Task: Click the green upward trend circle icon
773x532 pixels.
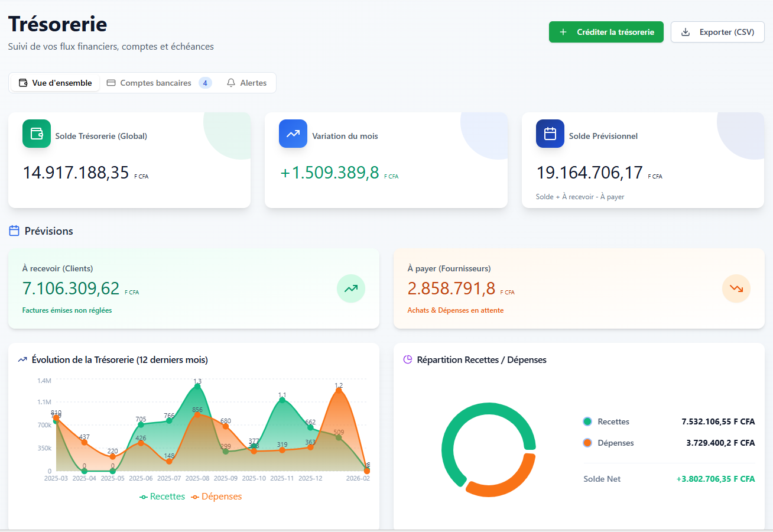Action: pos(351,288)
